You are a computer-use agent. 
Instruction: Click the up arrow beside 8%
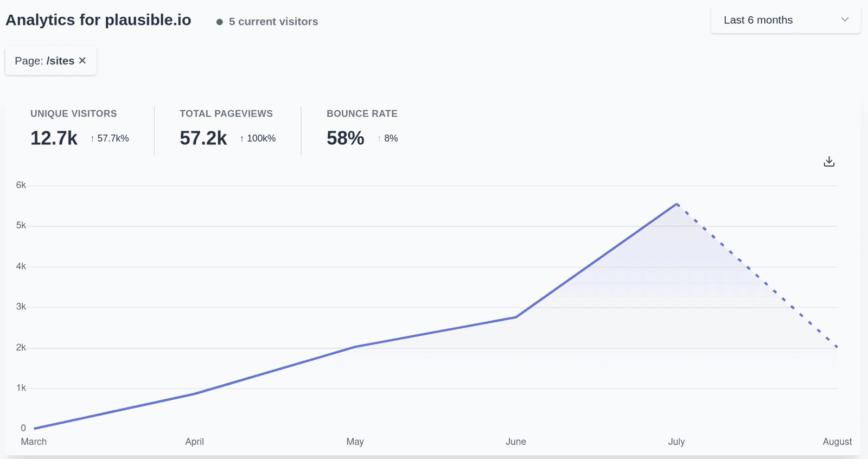[379, 139]
